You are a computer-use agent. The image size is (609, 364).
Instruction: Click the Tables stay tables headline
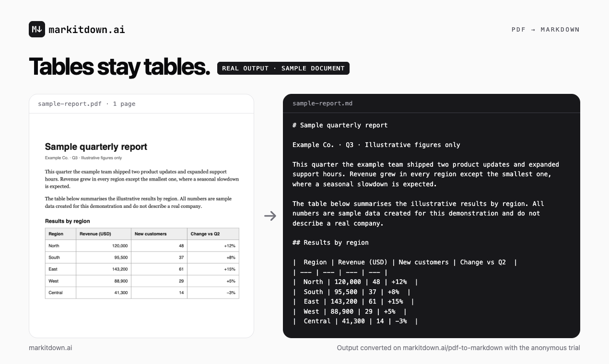[x=119, y=67]
